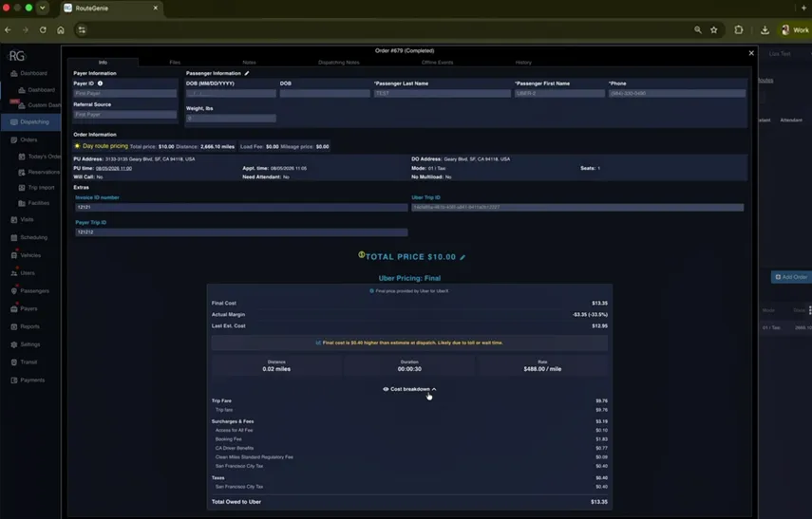Open a new browser tab
Screen dimensions: 812x519
point(804,8)
